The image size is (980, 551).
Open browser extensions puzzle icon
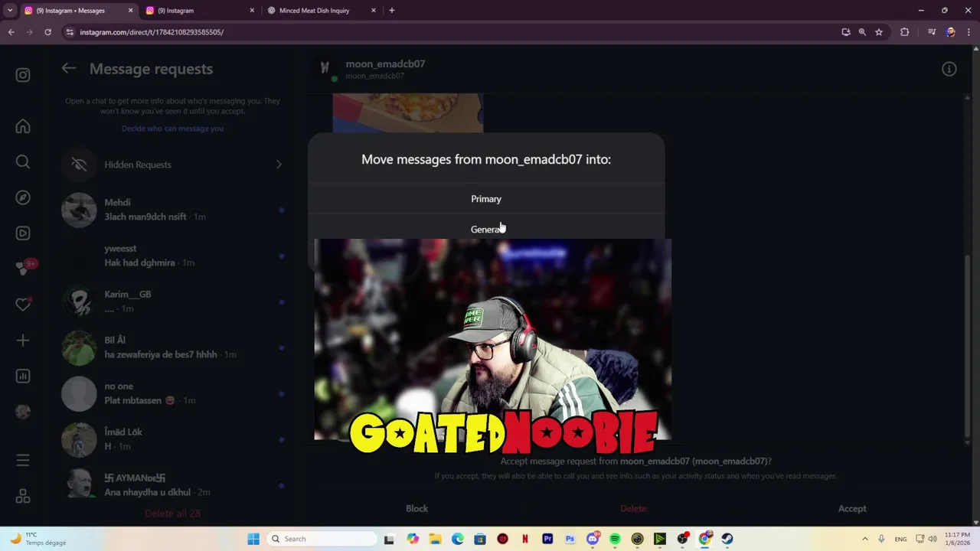tap(904, 32)
